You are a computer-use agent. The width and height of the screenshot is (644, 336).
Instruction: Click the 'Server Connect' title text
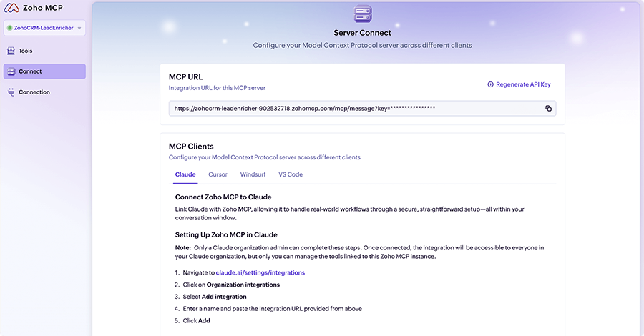362,33
